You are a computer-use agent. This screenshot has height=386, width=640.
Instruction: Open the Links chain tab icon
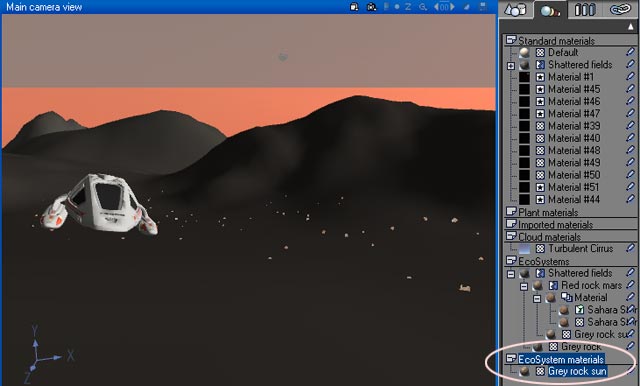620,9
